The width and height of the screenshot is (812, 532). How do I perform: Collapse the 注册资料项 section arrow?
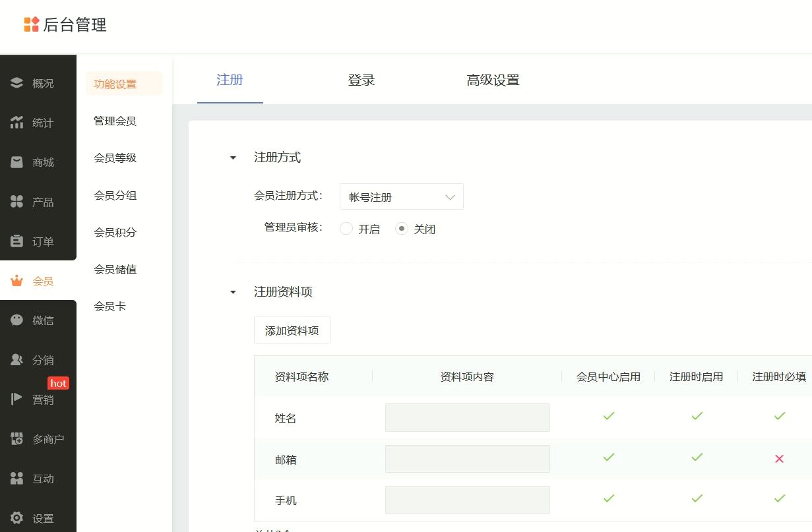pyautogui.click(x=233, y=292)
